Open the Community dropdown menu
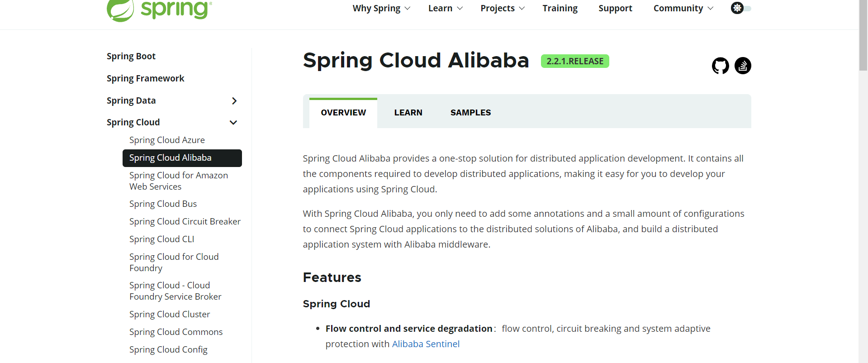Image resolution: width=868 pixels, height=363 pixels. coord(683,8)
